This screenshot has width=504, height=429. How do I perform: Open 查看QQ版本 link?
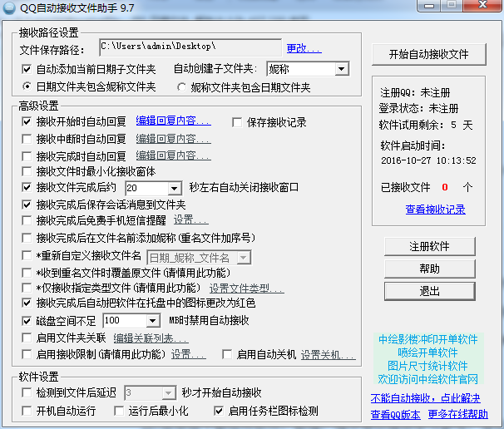coord(395,415)
